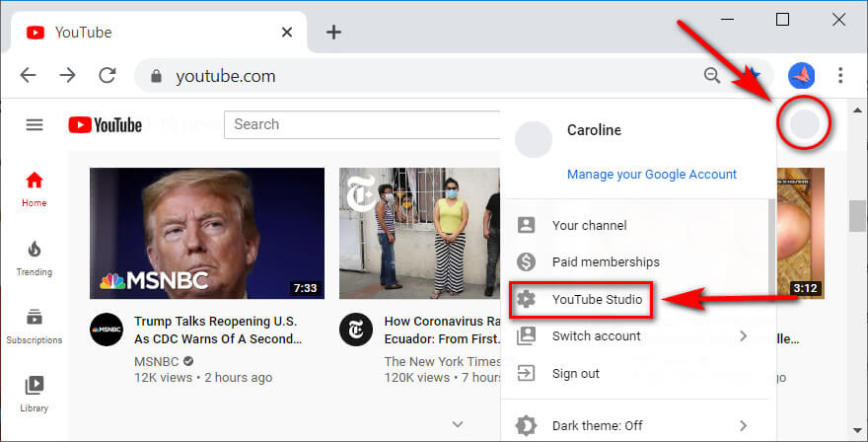The height and width of the screenshot is (442, 868).
Task: Click the New York Times channel avatar
Action: point(356,330)
